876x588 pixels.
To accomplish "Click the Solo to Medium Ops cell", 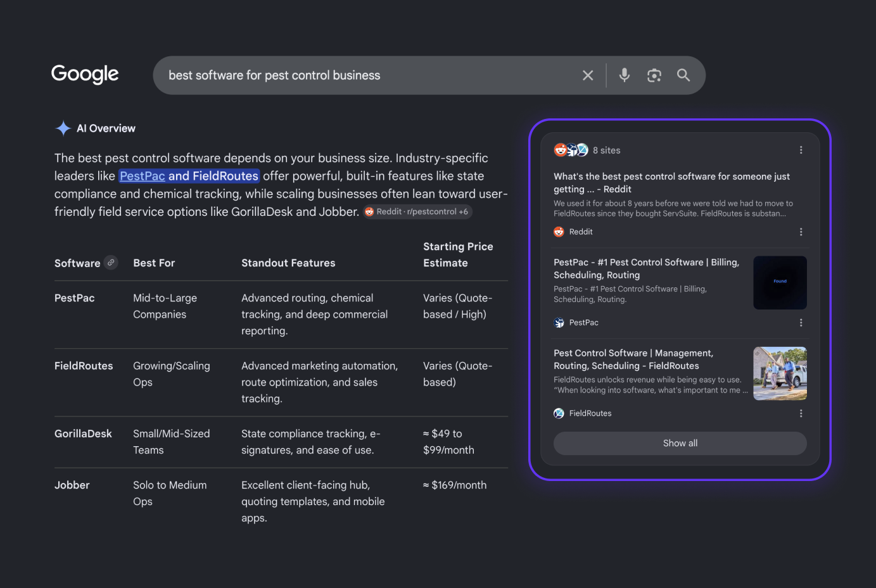I will point(170,493).
